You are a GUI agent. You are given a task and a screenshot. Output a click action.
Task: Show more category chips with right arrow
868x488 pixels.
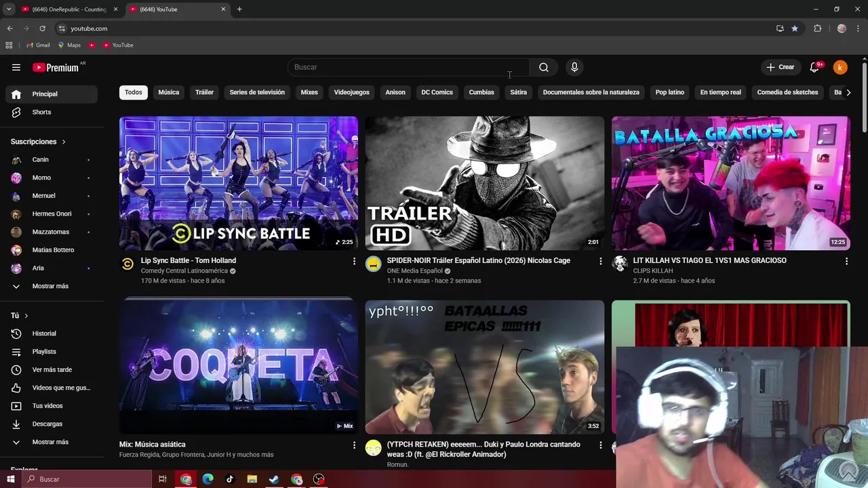click(848, 92)
